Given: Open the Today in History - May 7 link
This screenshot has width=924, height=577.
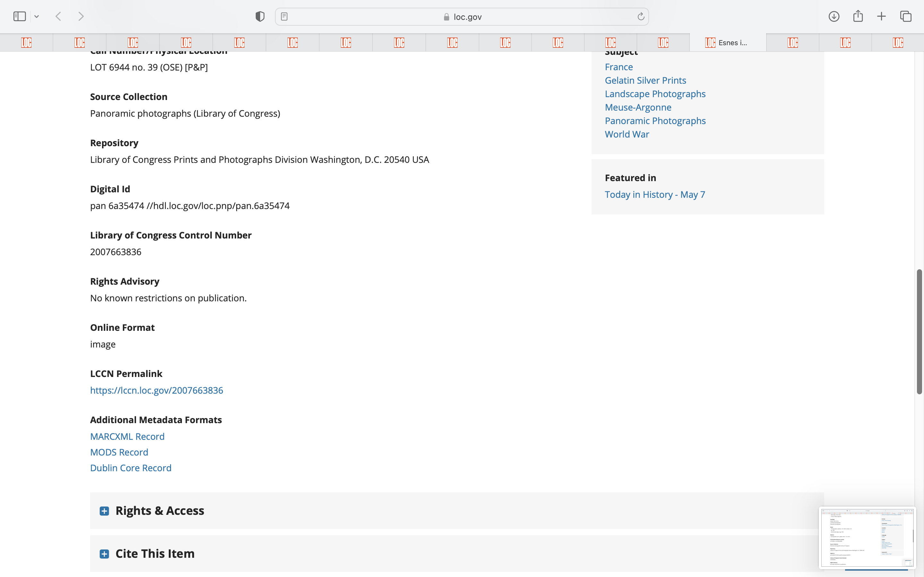Looking at the screenshot, I should click(654, 195).
